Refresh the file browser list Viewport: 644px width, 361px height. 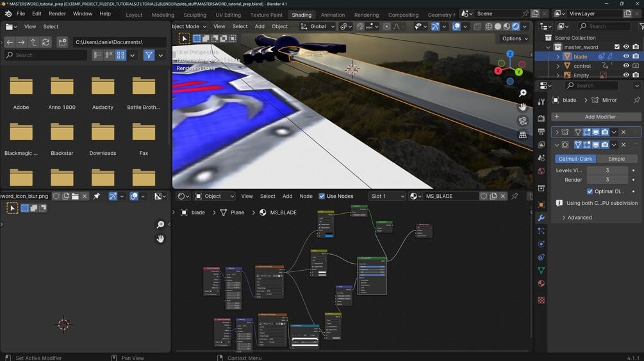pos(45,42)
